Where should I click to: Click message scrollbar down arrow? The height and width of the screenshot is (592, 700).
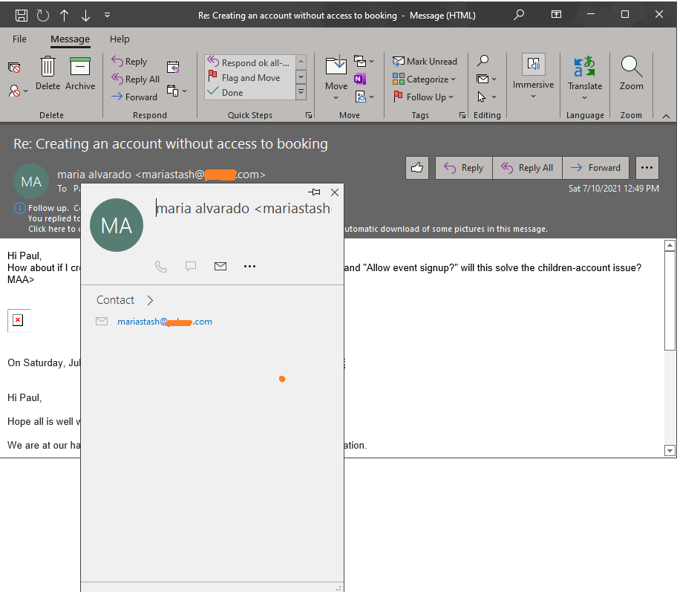[670, 450]
